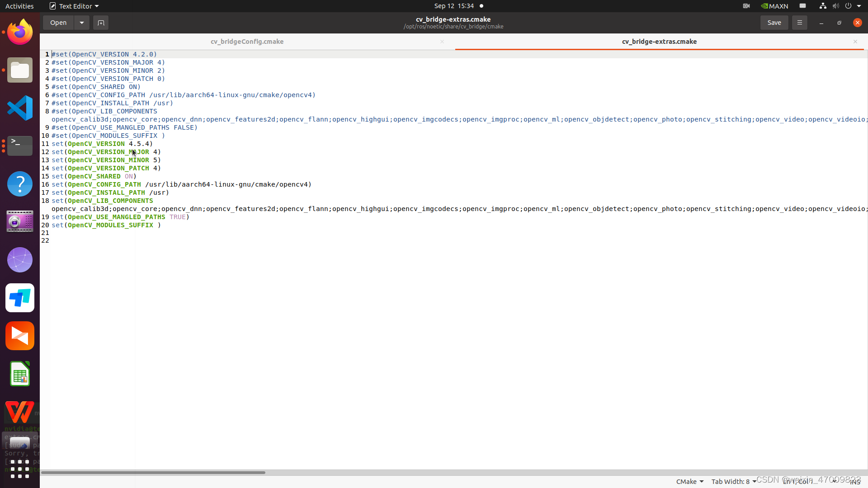Open the Tab Width: 8 dropdown

coord(732,481)
